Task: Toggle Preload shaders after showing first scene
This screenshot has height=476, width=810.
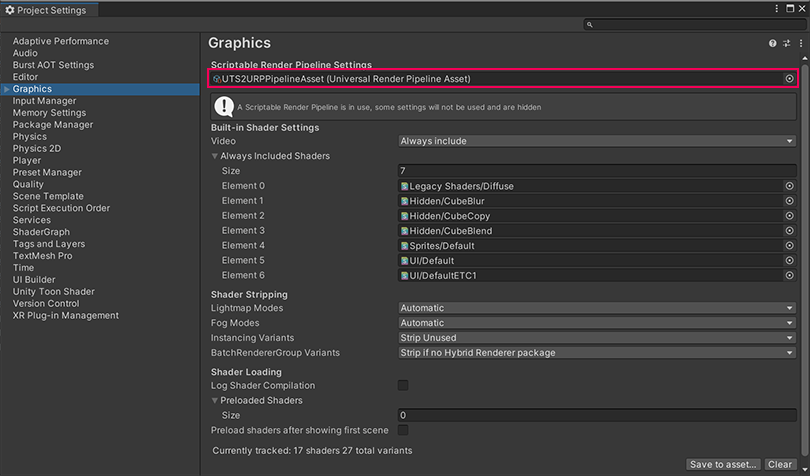Action: tap(403, 430)
